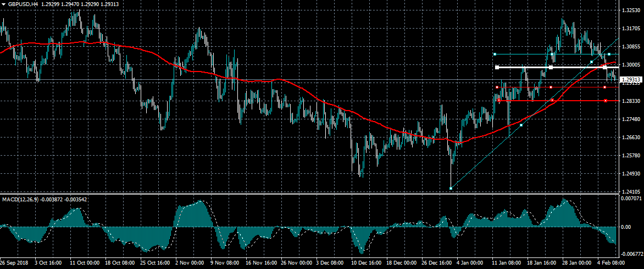Click price scale value 1.25780
Image resolution: width=644 pixels, height=269 pixels.
click(x=631, y=156)
